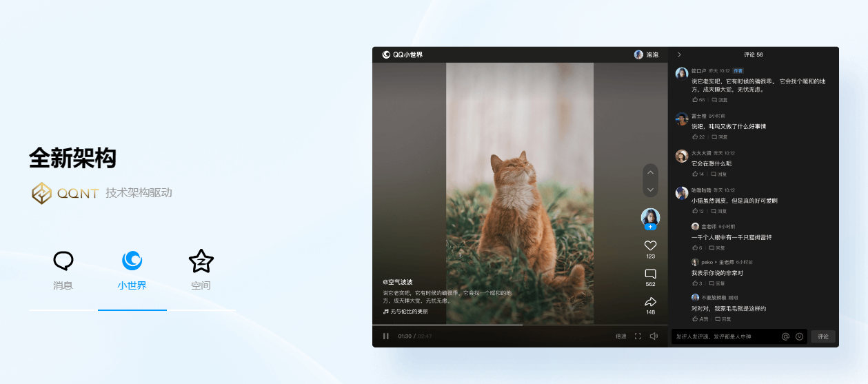Go to next video with down chevron
The width and height of the screenshot is (868, 384).
click(650, 189)
